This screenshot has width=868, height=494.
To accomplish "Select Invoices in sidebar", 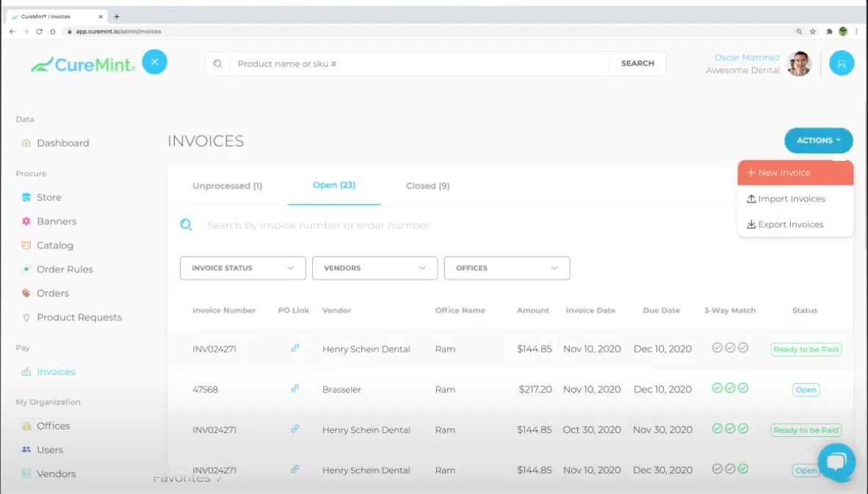I will (x=56, y=371).
